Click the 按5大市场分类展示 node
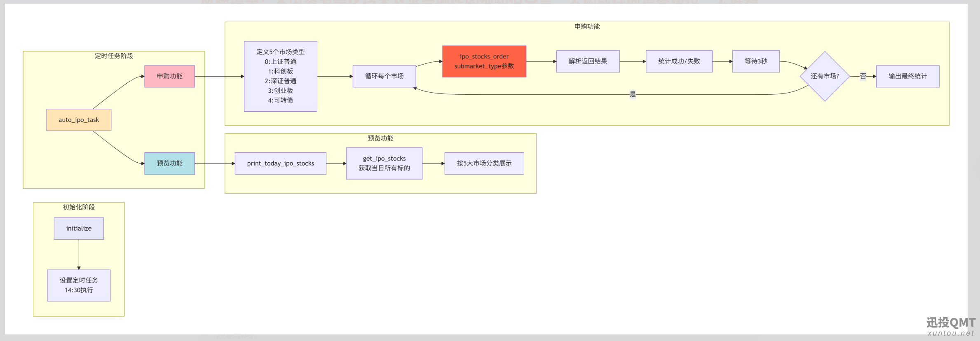Image resolution: width=980 pixels, height=341 pixels. (x=484, y=163)
